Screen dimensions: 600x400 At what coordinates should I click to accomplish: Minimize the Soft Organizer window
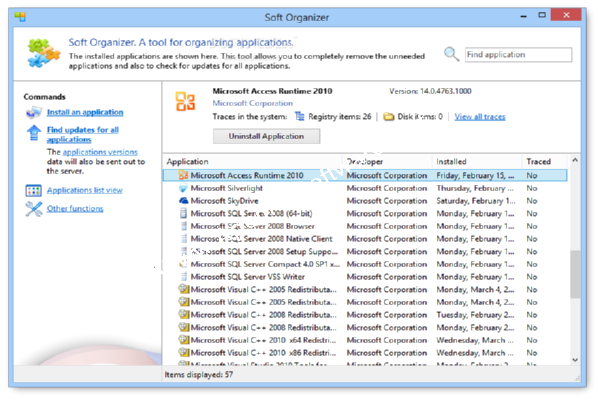coord(523,16)
